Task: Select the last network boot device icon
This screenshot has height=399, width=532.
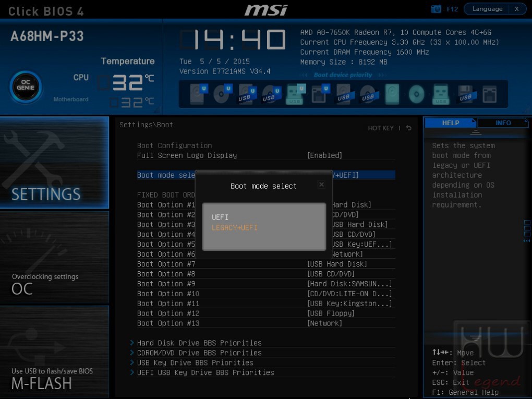Action: point(490,94)
